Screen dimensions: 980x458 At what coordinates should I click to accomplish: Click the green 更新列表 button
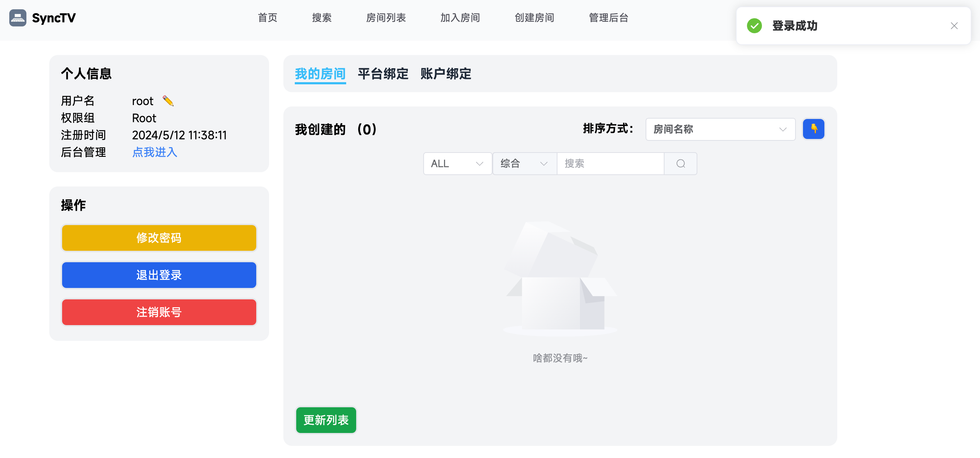pos(325,420)
